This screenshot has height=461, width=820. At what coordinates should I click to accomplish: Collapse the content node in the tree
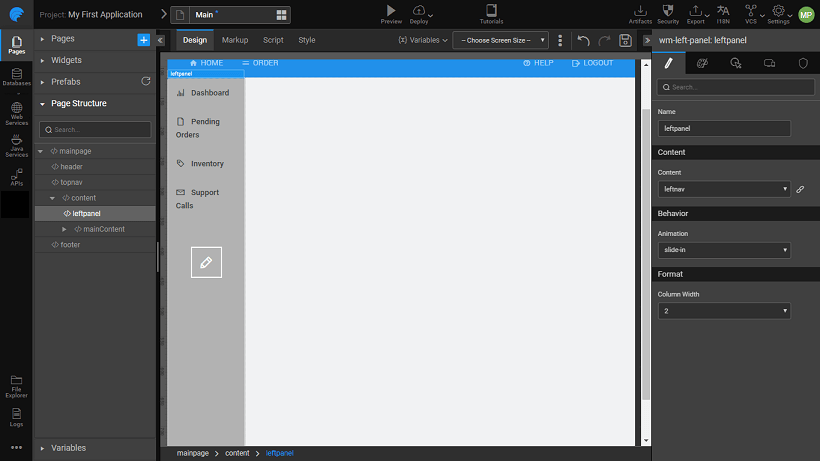[x=52, y=198]
